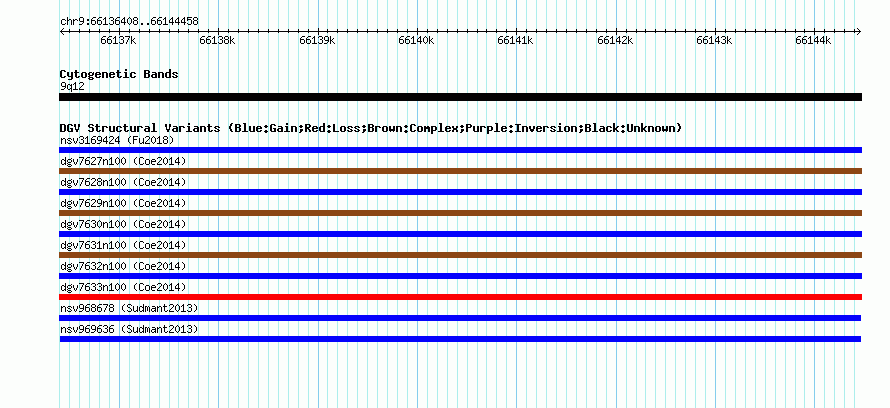Image resolution: width=890 pixels, height=408 pixels.
Task: Open the dgv7628n100 (Coe2014) label
Action: click(123, 182)
